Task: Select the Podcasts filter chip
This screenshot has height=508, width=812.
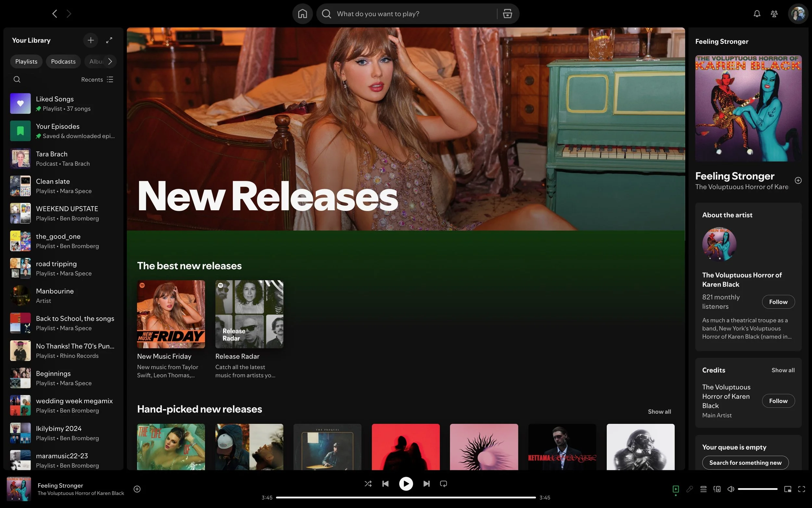Action: coord(63,61)
